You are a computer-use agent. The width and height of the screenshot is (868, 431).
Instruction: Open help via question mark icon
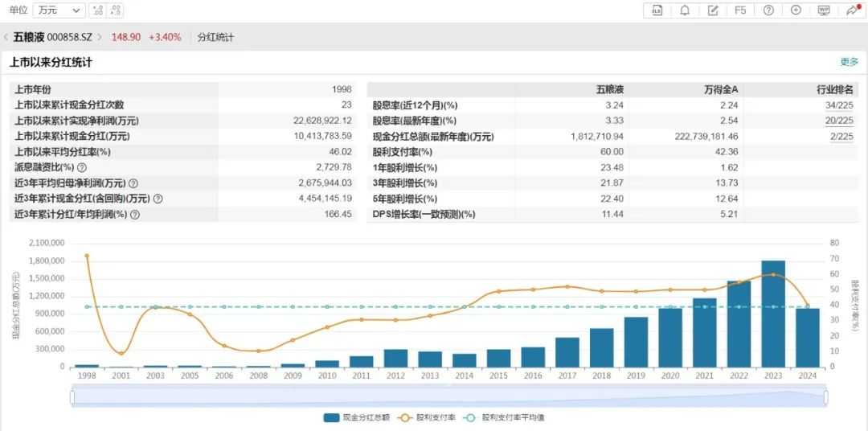point(768,10)
